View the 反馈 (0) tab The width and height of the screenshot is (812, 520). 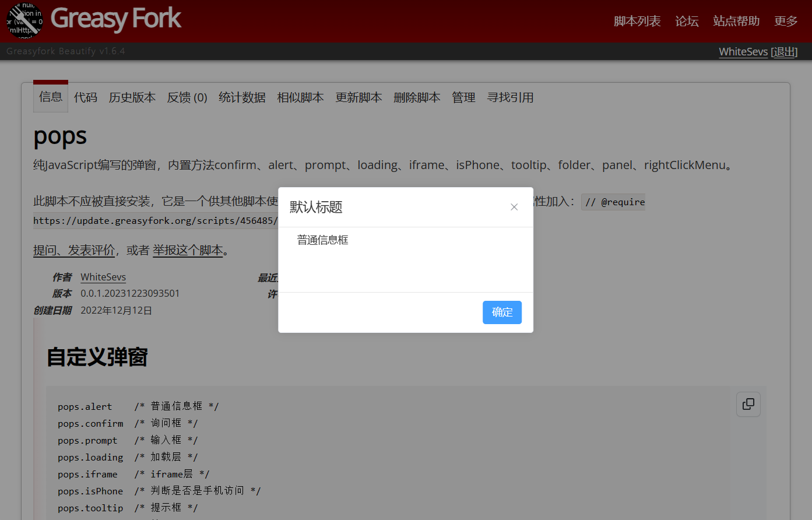187,97
